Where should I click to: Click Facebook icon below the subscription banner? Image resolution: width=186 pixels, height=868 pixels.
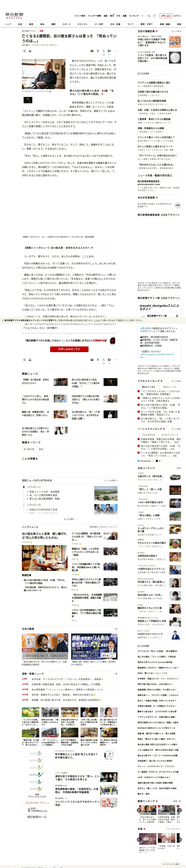coord(98,360)
